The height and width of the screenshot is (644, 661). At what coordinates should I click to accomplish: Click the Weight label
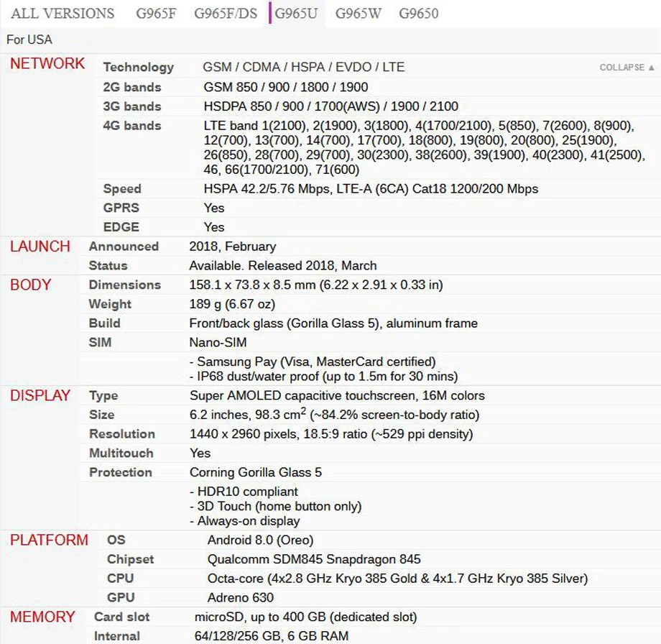pos(110,304)
